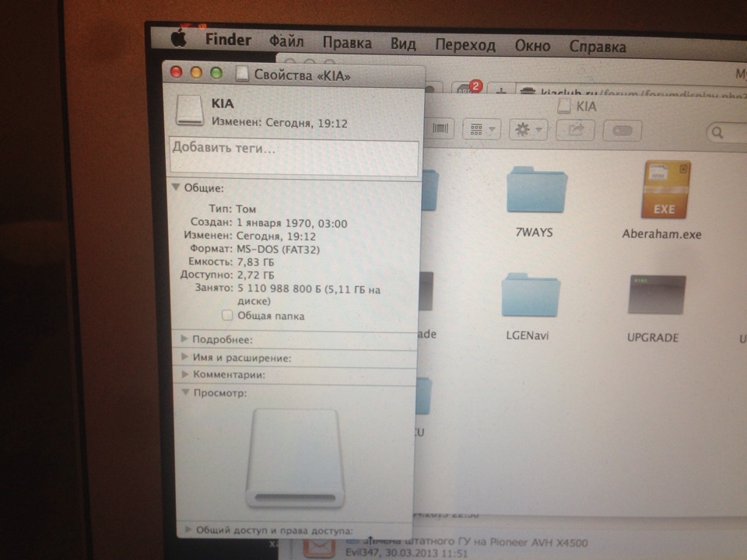Expand the Имя и расширение section
747x560 pixels.
[184, 356]
